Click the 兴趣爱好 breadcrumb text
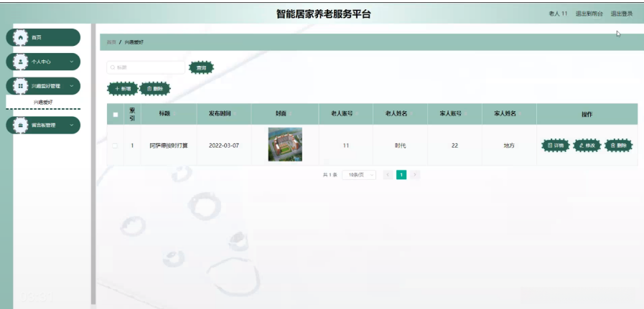Screen dimensions: 644x309 (x=134, y=42)
